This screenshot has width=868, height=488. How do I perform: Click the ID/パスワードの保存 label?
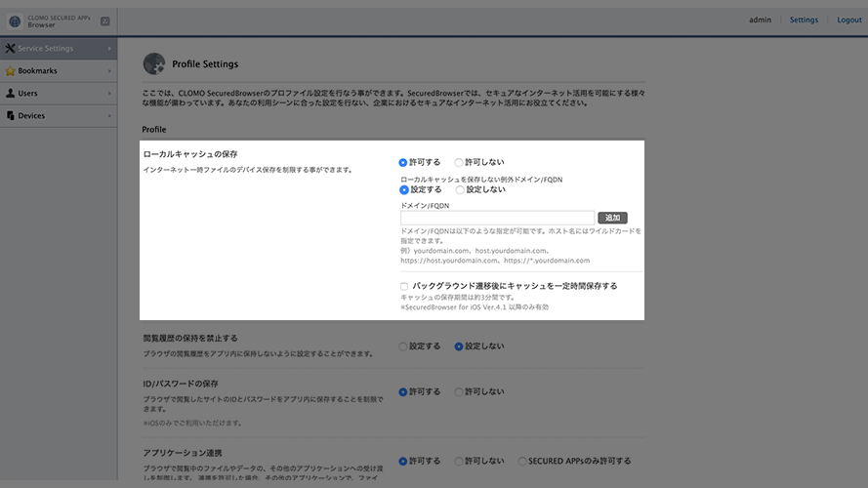point(181,384)
